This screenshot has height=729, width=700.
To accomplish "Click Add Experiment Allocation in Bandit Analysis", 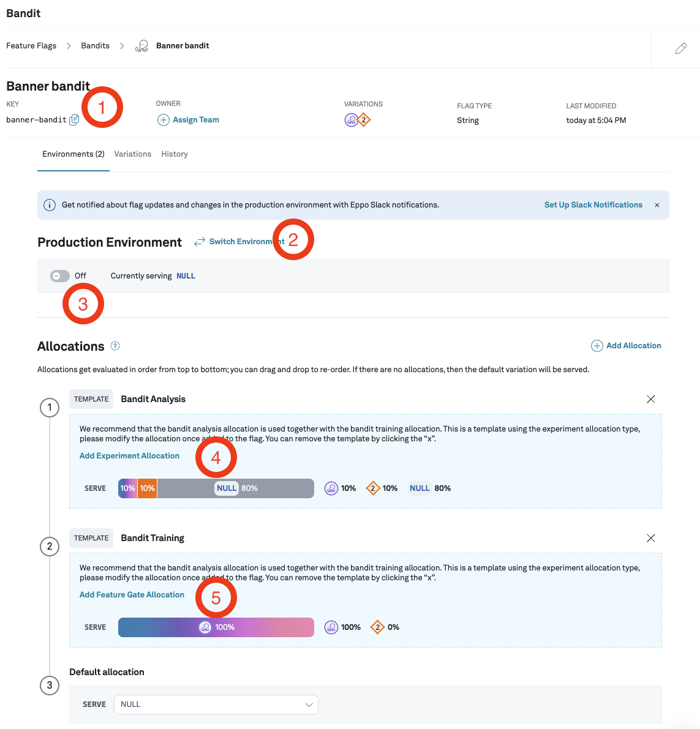I will pyautogui.click(x=129, y=455).
